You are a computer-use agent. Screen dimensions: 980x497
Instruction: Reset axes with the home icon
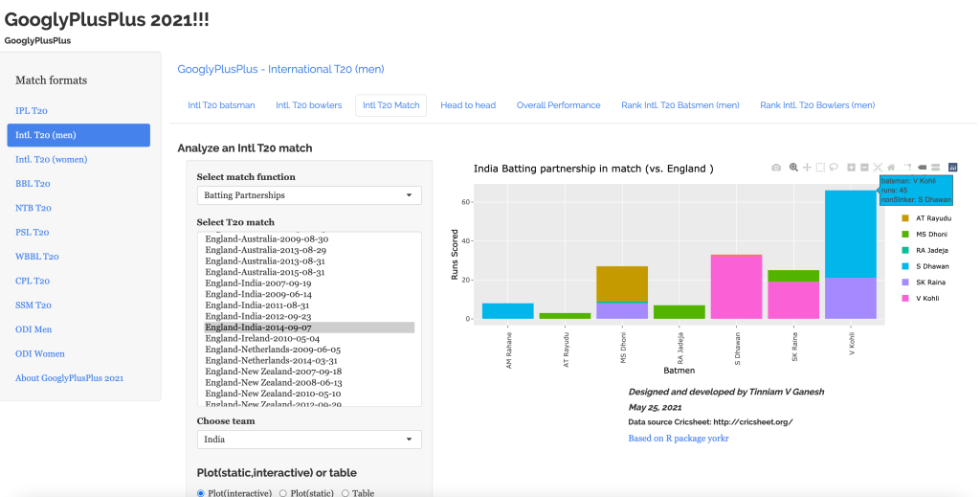pos(892,168)
